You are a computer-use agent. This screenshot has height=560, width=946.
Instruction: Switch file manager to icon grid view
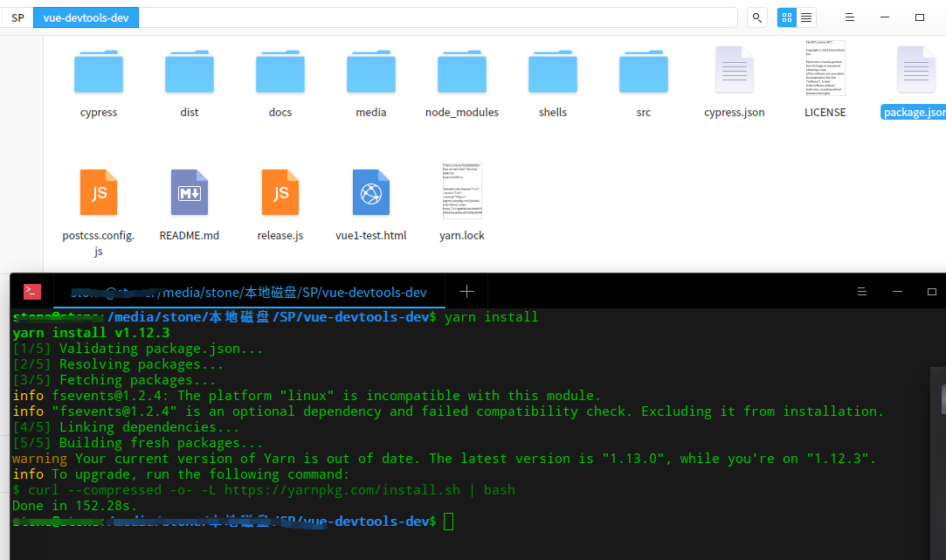[x=787, y=18]
